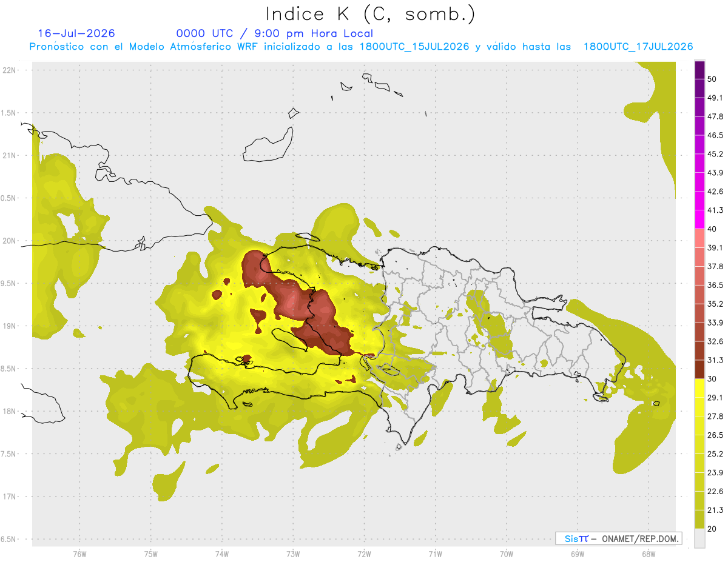Click the legend label "31.3"
The height and width of the screenshot is (562, 728).
pyautogui.click(x=715, y=360)
